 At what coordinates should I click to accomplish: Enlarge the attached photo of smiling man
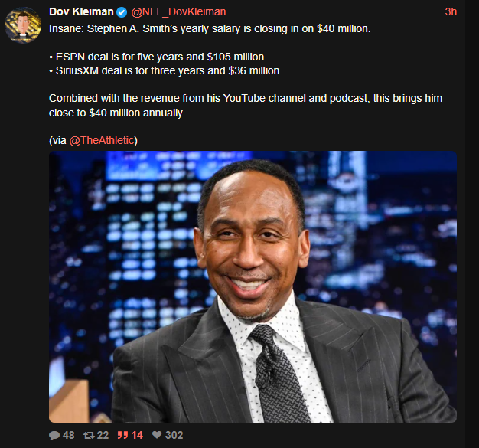(x=253, y=286)
